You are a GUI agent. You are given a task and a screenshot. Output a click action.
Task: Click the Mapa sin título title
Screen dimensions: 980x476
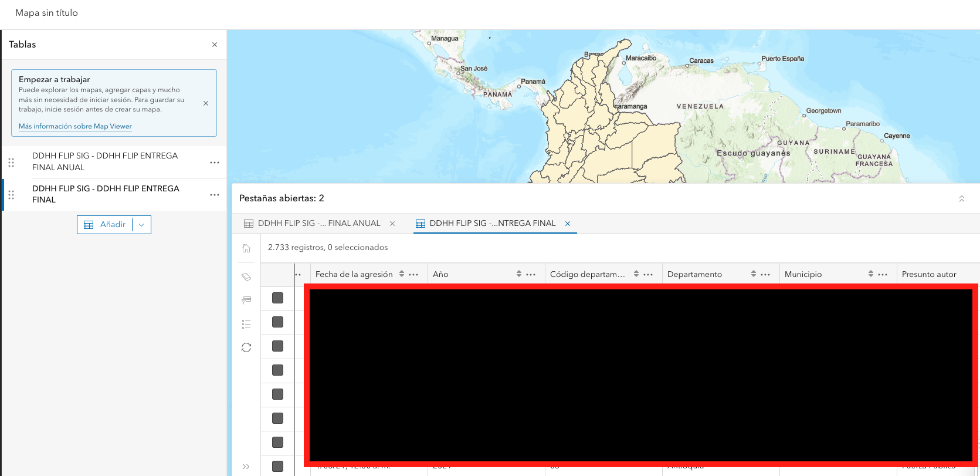[x=46, y=13]
